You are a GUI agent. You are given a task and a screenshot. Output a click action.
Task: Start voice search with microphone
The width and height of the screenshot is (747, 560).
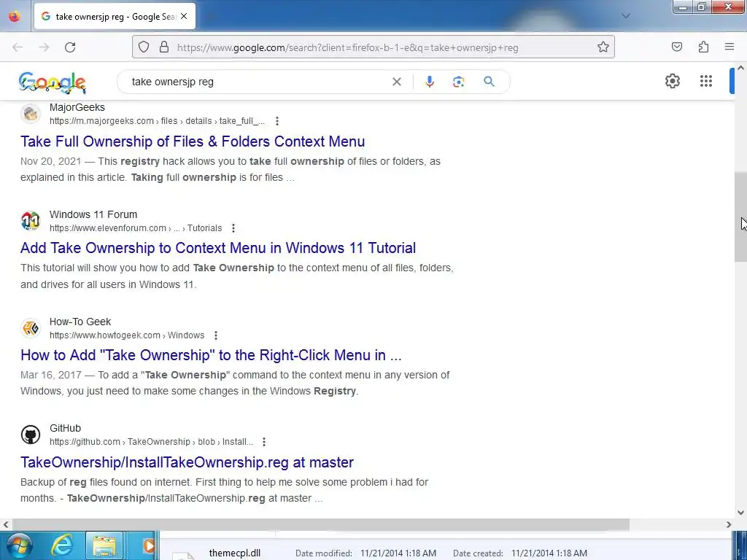pos(429,82)
